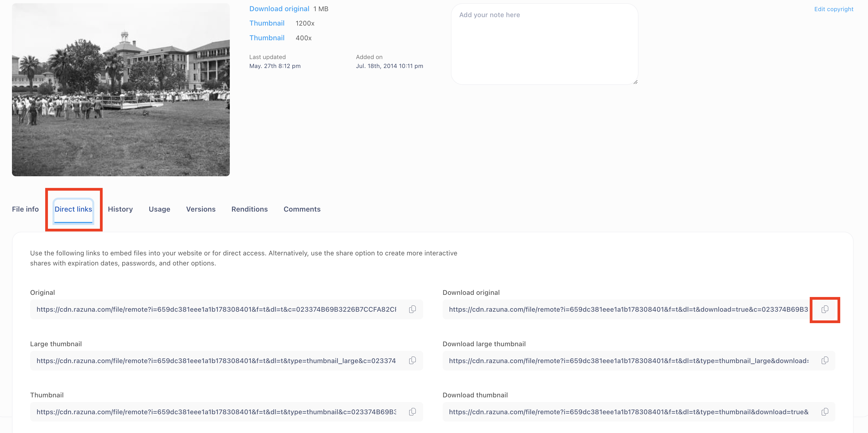This screenshot has width=868, height=433.
Task: Click Edit copyright
Action: click(834, 9)
